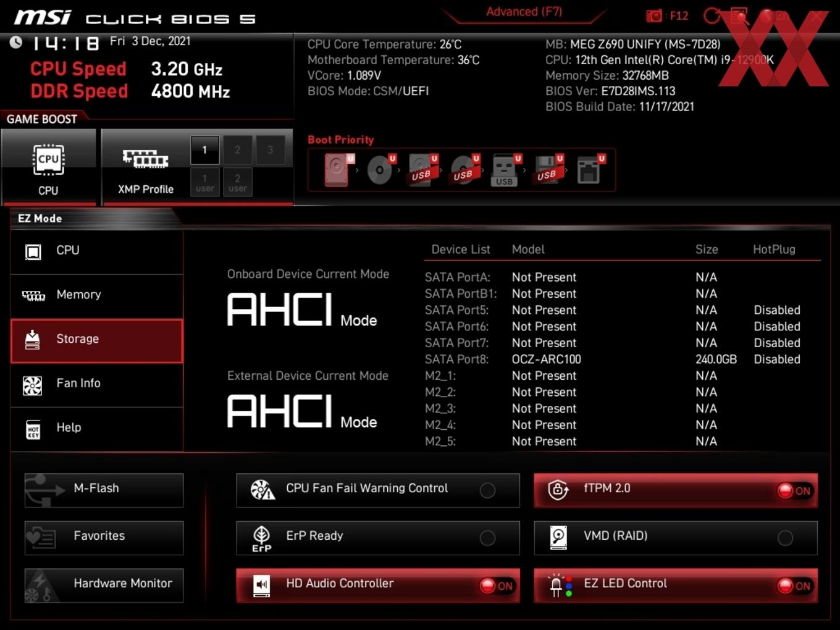Click the 240.0GB size value
This screenshot has height=630, width=840.
pyautogui.click(x=716, y=359)
